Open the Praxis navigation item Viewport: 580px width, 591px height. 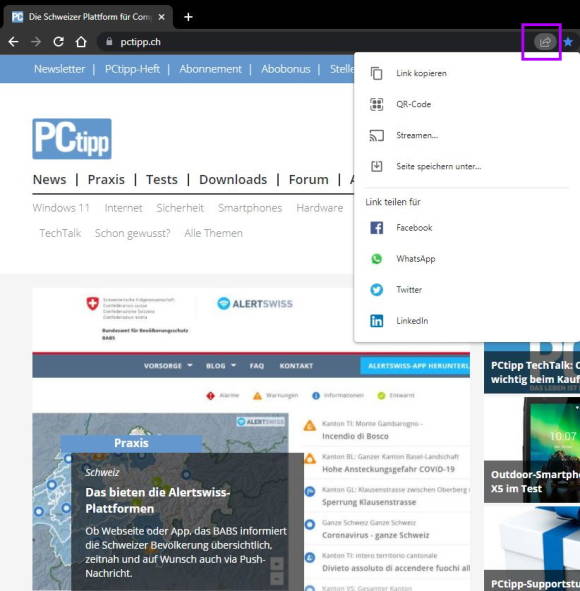(x=106, y=179)
